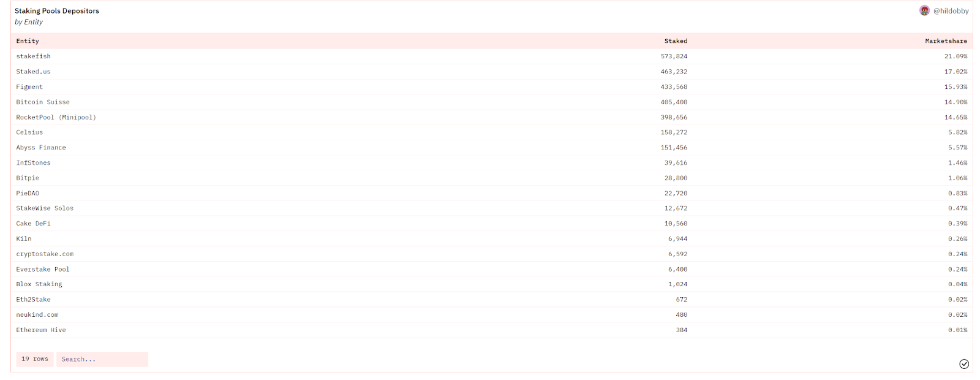Select the Bitpie entity cell
980x380 pixels.
point(28,178)
